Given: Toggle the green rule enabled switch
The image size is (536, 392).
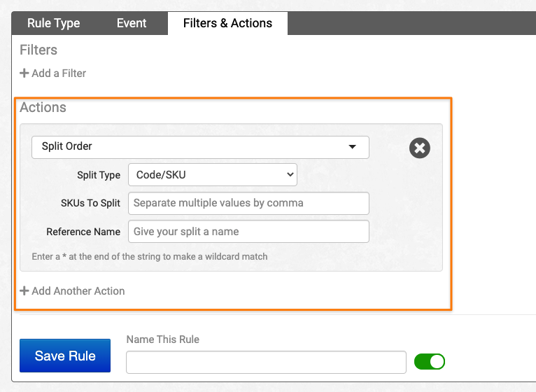Looking at the screenshot, I should (x=429, y=361).
